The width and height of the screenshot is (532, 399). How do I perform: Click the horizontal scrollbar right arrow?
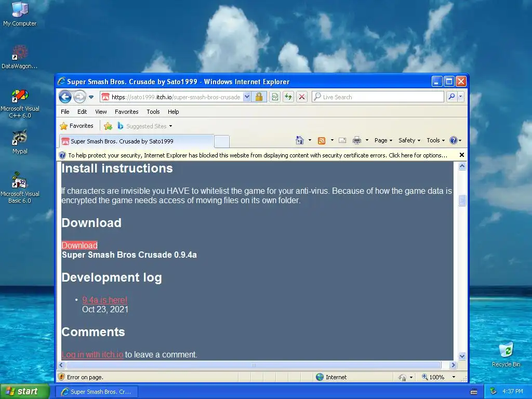tap(453, 365)
